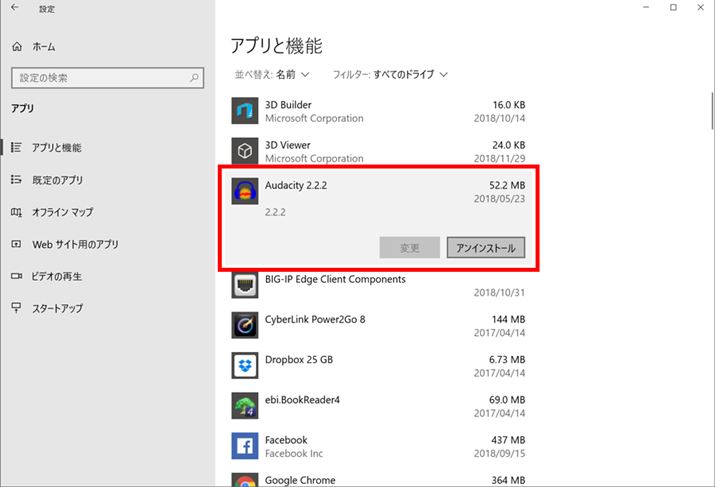Go to Home via the house icon
The image size is (715, 487).
tap(17, 47)
